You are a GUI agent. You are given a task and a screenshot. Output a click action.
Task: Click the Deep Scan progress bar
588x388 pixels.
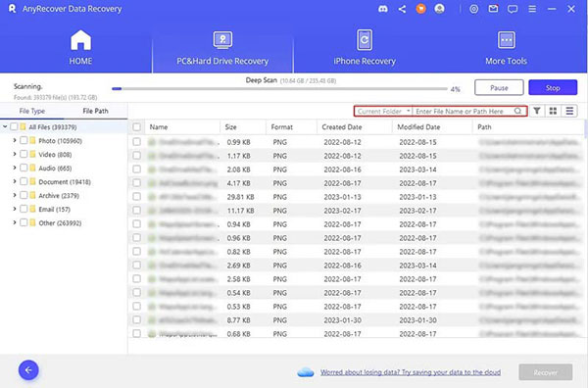(279, 89)
